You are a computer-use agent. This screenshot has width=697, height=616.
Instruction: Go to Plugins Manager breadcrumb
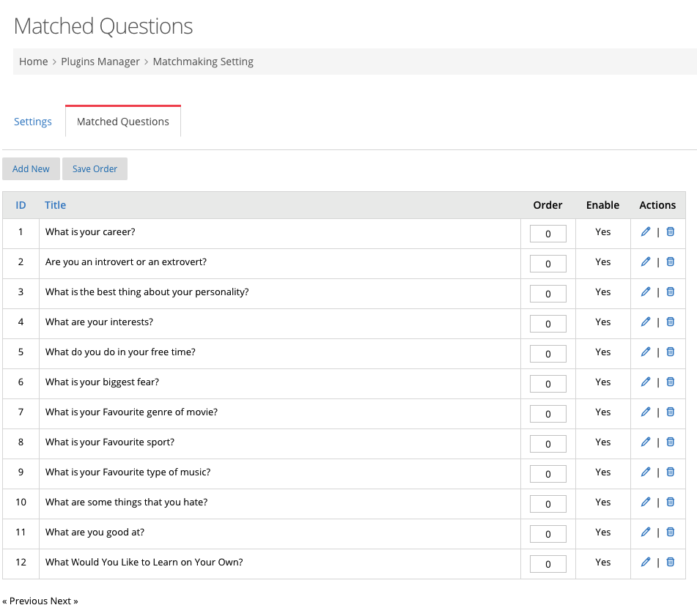click(x=100, y=62)
